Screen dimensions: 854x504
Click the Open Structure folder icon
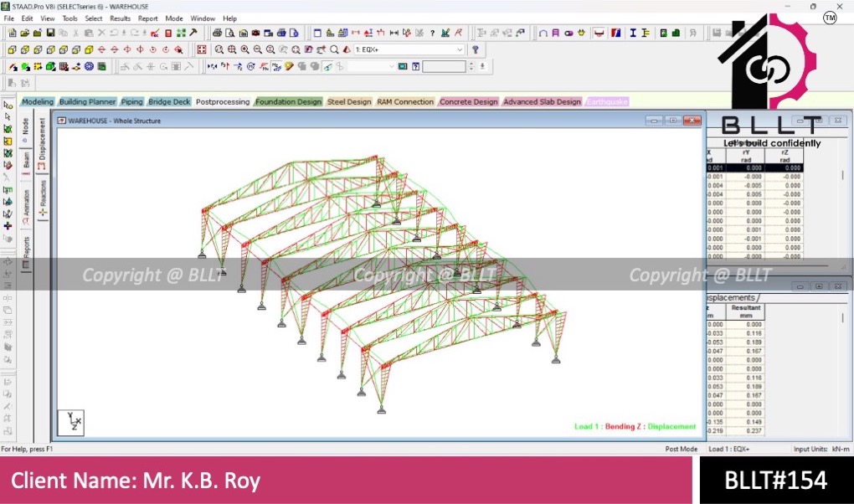coord(24,33)
